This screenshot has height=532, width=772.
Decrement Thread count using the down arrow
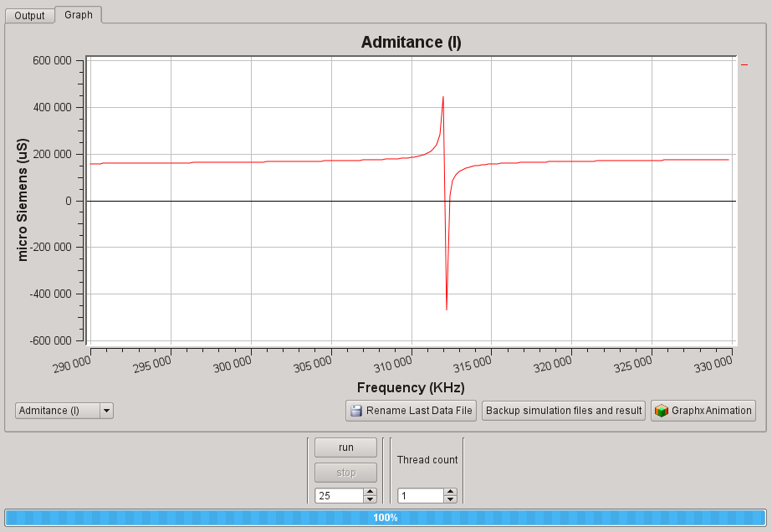click(450, 499)
